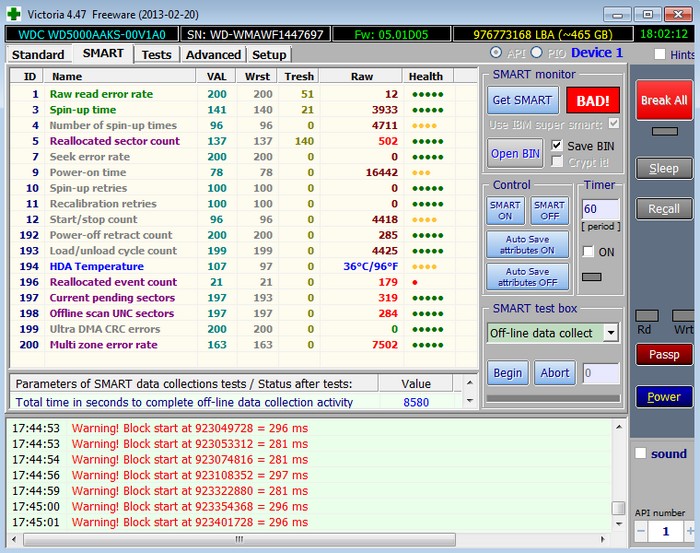Open the Off-line data collect dropdown
The width and height of the screenshot is (700, 553).
(x=610, y=333)
